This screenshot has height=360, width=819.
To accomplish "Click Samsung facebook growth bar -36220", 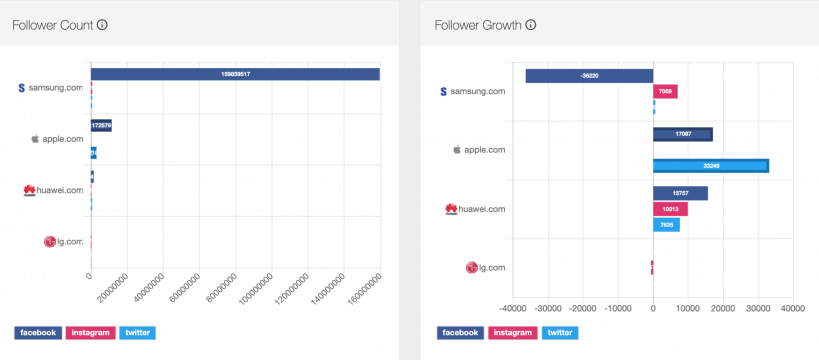I will pyautogui.click(x=589, y=76).
